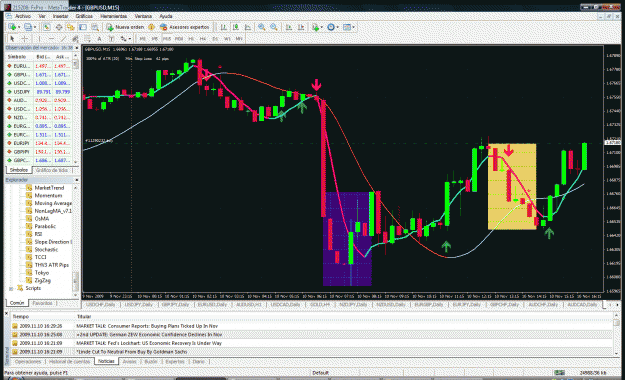Select the crosshair tool
Viewport: 625px width, 380px height.
pyautogui.click(x=25, y=38)
